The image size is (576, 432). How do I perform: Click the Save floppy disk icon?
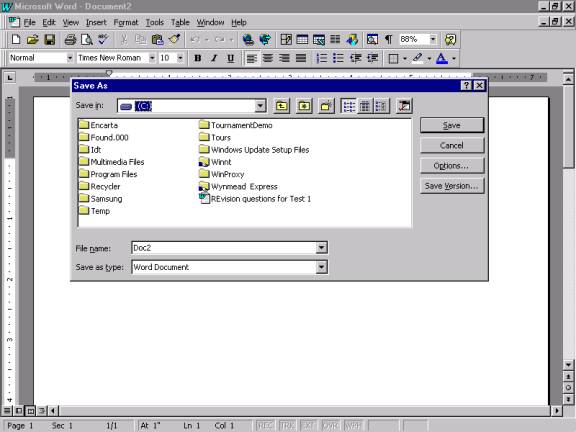(50, 39)
